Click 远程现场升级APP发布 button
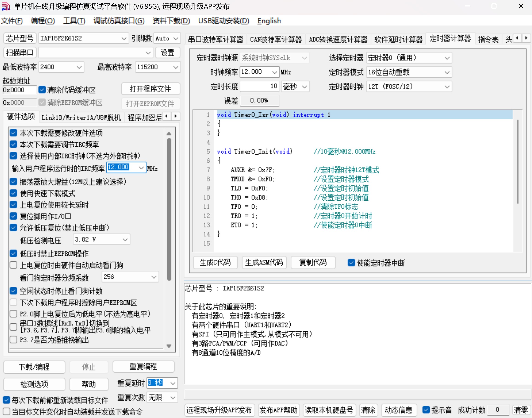 coord(219,410)
